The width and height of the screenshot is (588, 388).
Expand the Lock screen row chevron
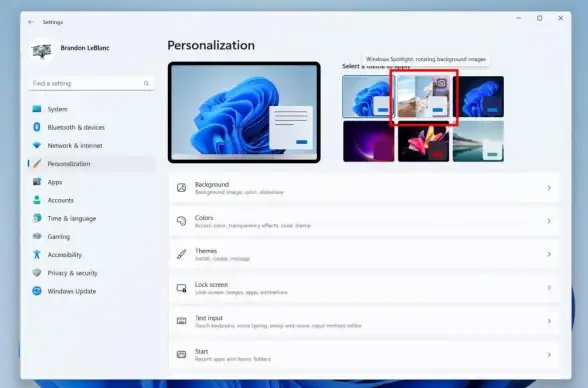(x=549, y=288)
